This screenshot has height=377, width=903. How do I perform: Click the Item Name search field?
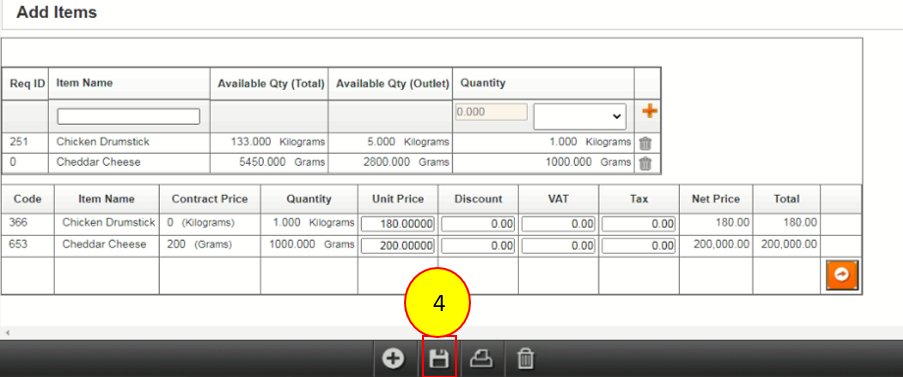tap(128, 116)
